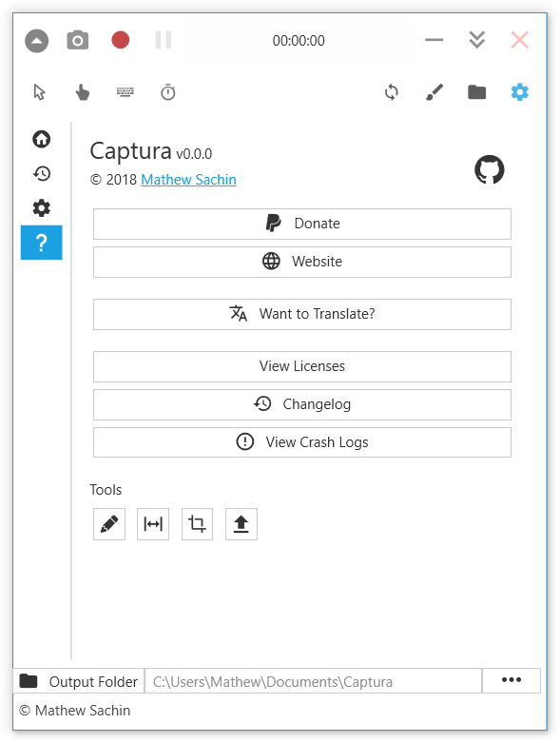Collapse the panel with the up arrow circle
Screen dimensions: 560x743
pos(36,41)
